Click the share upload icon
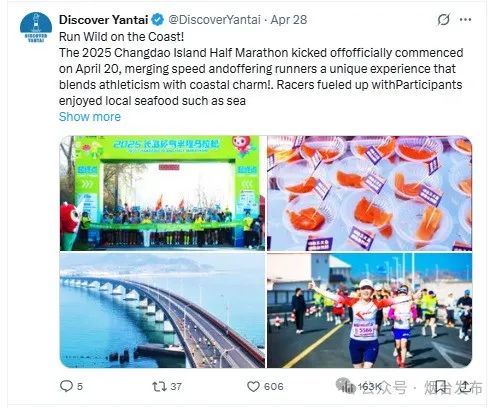The image size is (499, 408). click(x=465, y=387)
